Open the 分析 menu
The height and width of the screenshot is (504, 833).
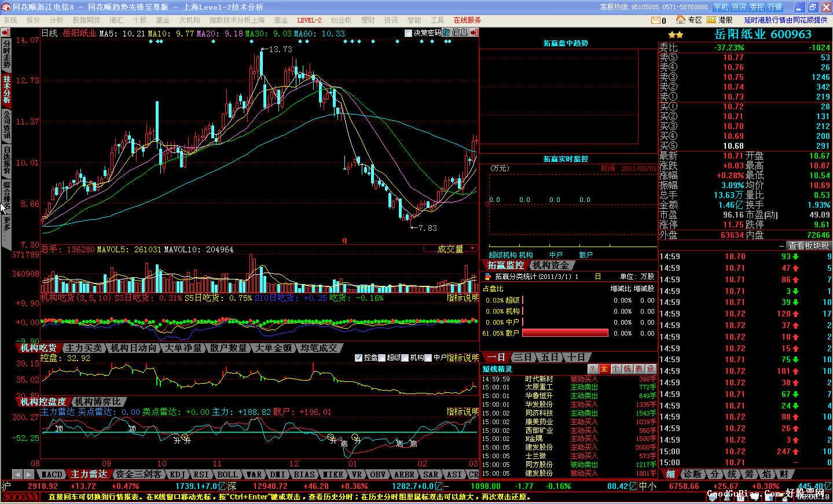(57, 20)
